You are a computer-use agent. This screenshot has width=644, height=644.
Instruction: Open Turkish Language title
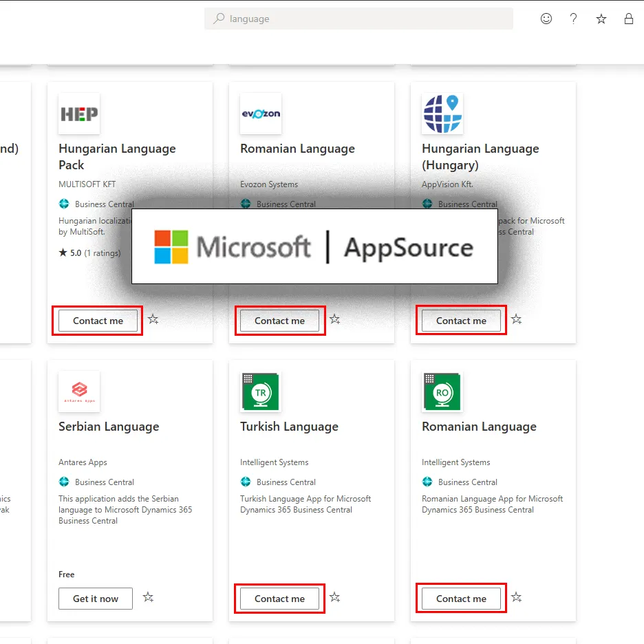pyautogui.click(x=289, y=427)
